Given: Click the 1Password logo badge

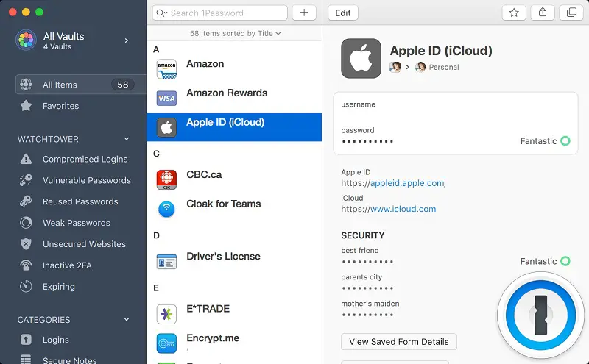Looking at the screenshot, I should pos(540,315).
